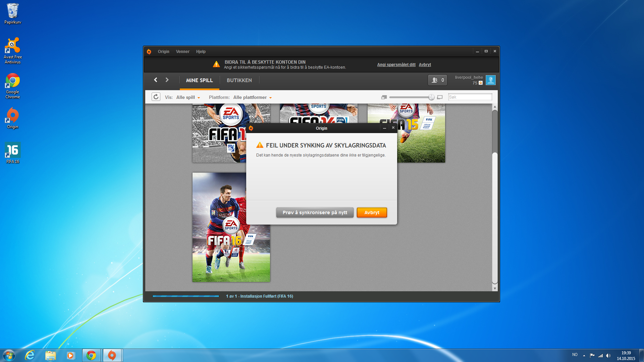Select the FIFA 15 game cover
This screenshot has height=362, width=644.
coord(421,133)
